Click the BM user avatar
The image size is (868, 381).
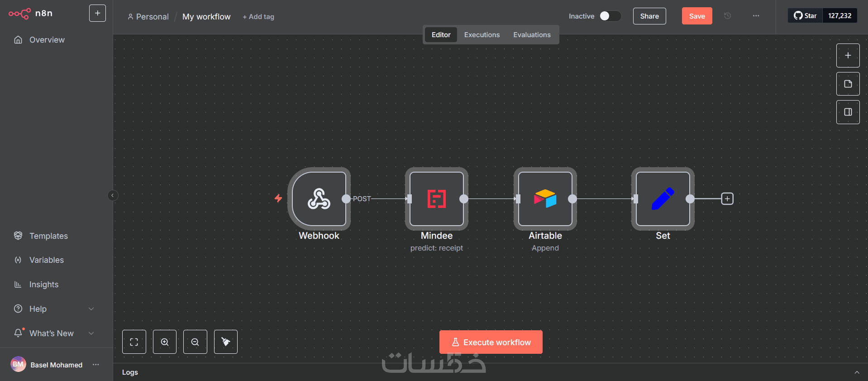18,364
